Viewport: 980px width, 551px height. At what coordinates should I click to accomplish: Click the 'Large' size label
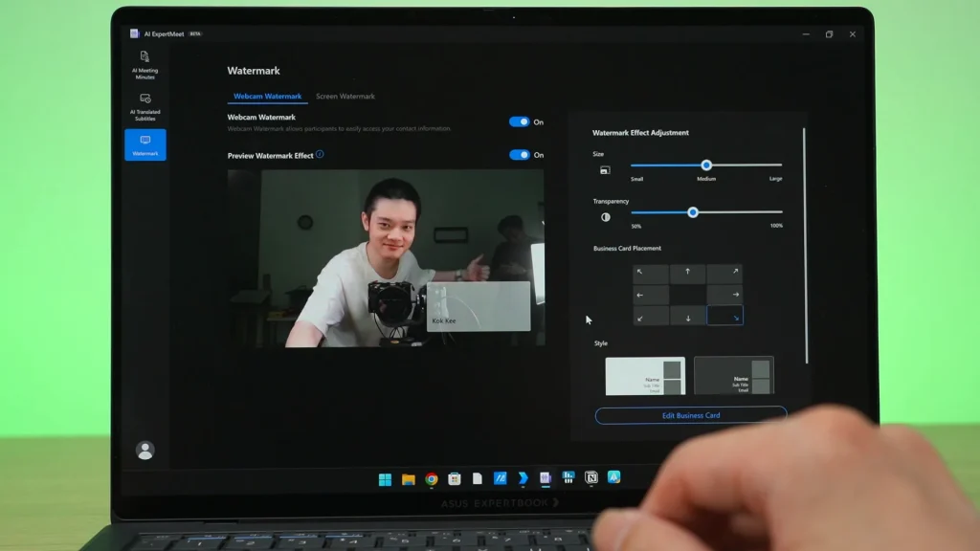(775, 179)
